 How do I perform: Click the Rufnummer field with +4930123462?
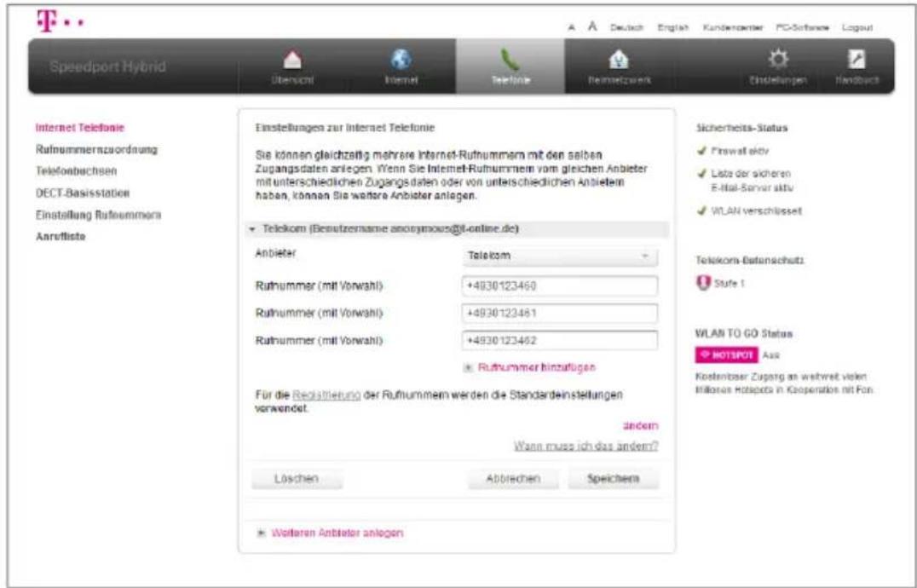[560, 340]
